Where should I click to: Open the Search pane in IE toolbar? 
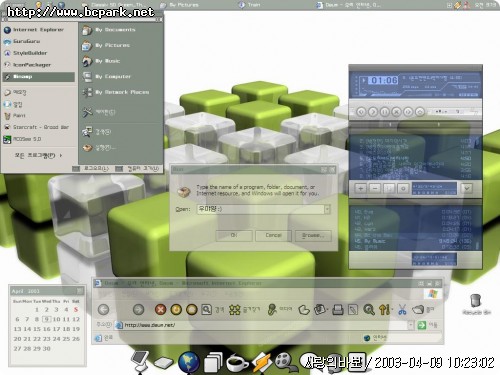click(207, 310)
